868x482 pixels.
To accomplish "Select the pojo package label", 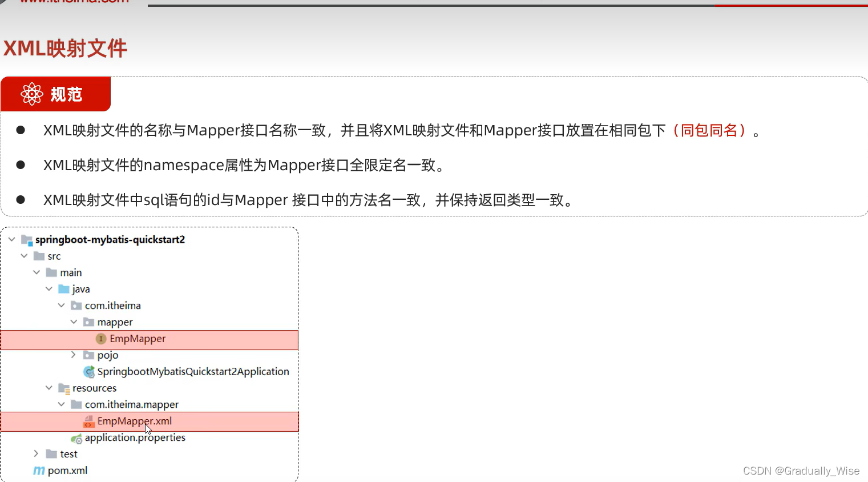I will pyautogui.click(x=108, y=355).
